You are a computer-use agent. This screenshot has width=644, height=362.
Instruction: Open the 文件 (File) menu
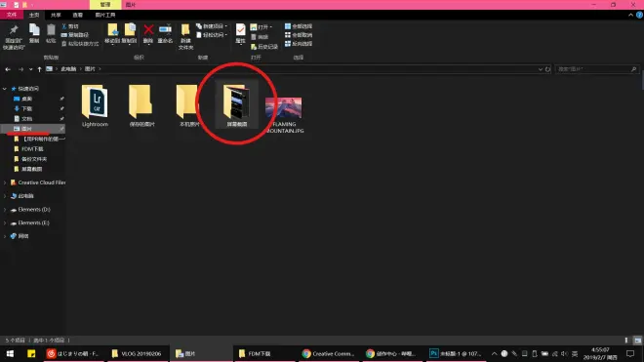point(12,15)
